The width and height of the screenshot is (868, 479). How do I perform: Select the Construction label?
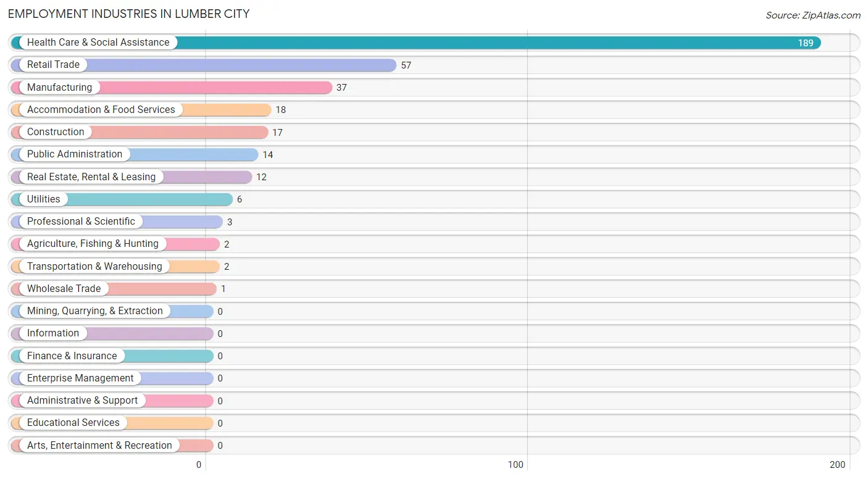tap(56, 132)
